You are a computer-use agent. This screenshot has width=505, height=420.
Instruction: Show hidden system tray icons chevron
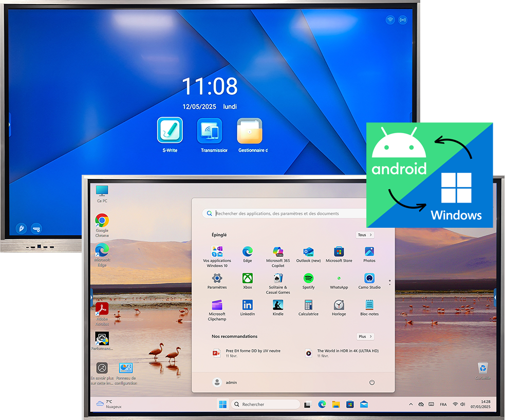410,404
